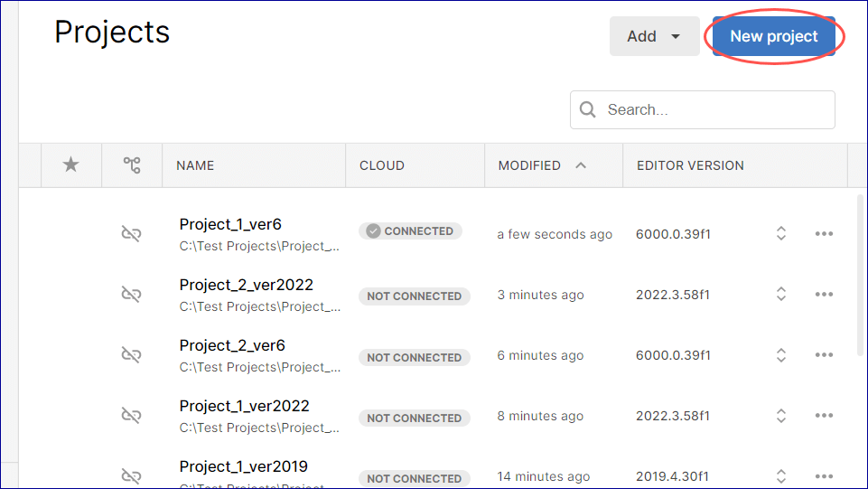Click NOT CONNECTED badge for Project_2_ver2022

tap(414, 296)
